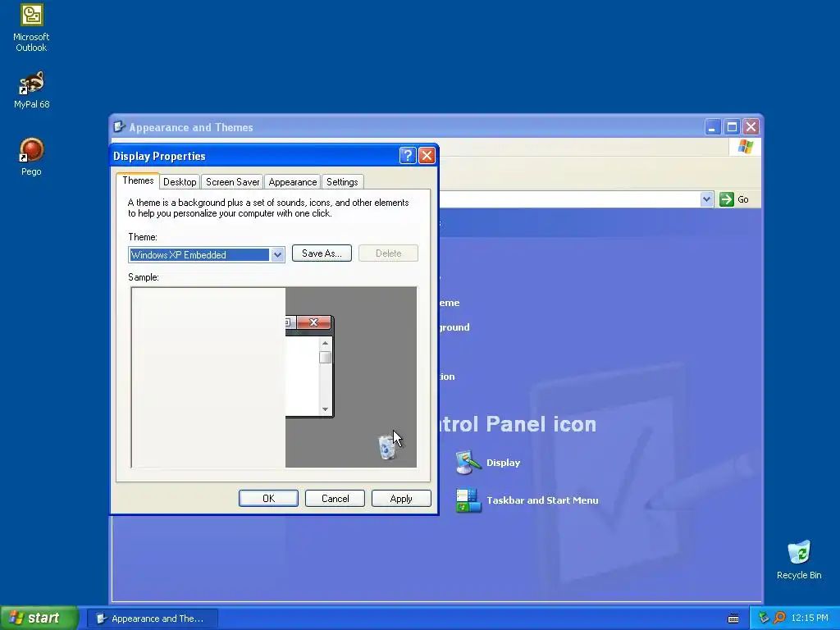840x630 pixels.
Task: Click the Save As... button
Action: pyautogui.click(x=322, y=253)
